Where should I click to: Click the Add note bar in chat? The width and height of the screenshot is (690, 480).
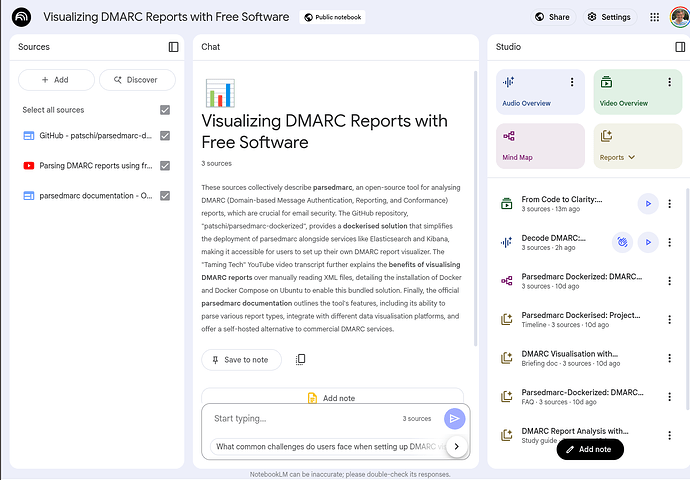[x=333, y=397]
